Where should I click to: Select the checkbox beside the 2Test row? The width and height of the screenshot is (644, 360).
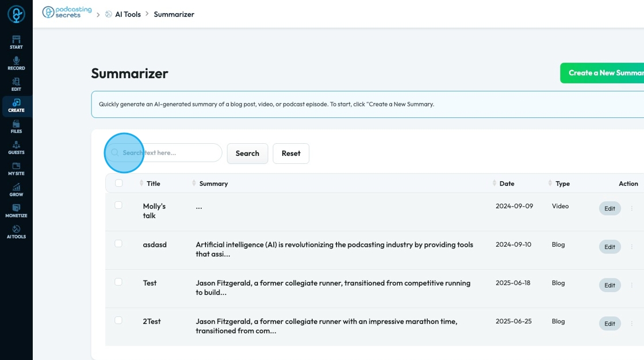[118, 320]
